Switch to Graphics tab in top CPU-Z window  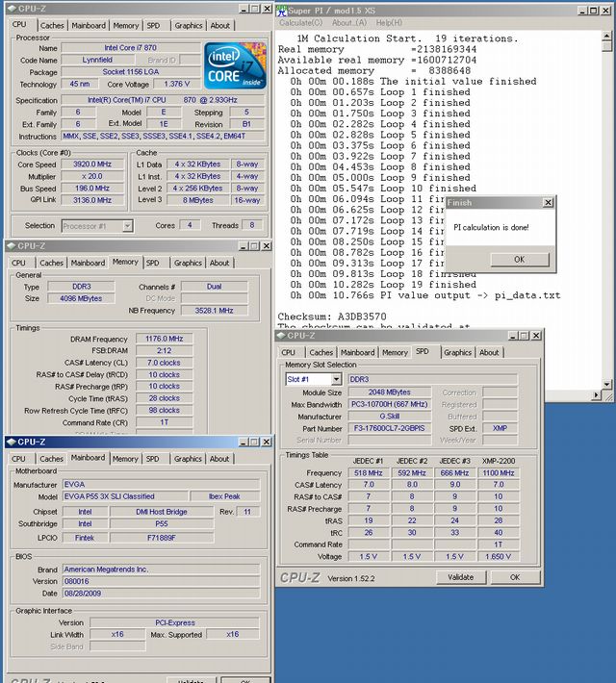pos(189,26)
